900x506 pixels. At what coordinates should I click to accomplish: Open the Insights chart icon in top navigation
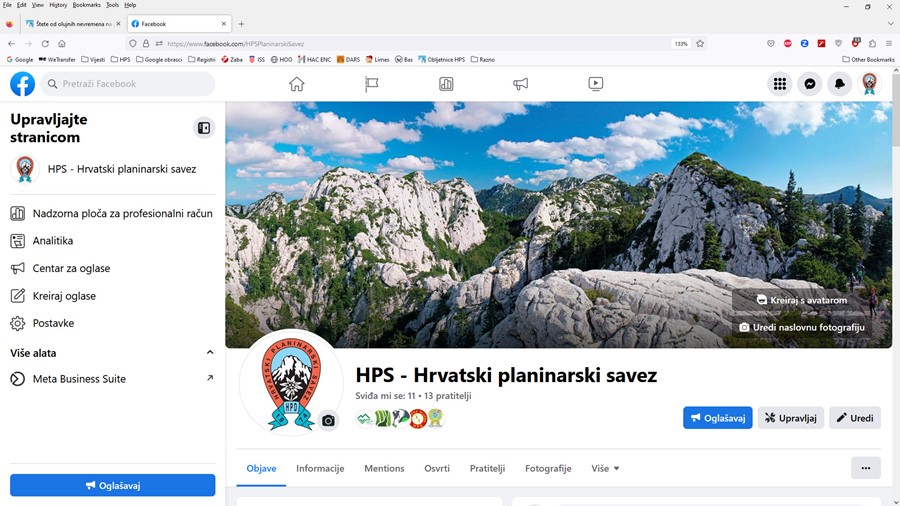446,84
